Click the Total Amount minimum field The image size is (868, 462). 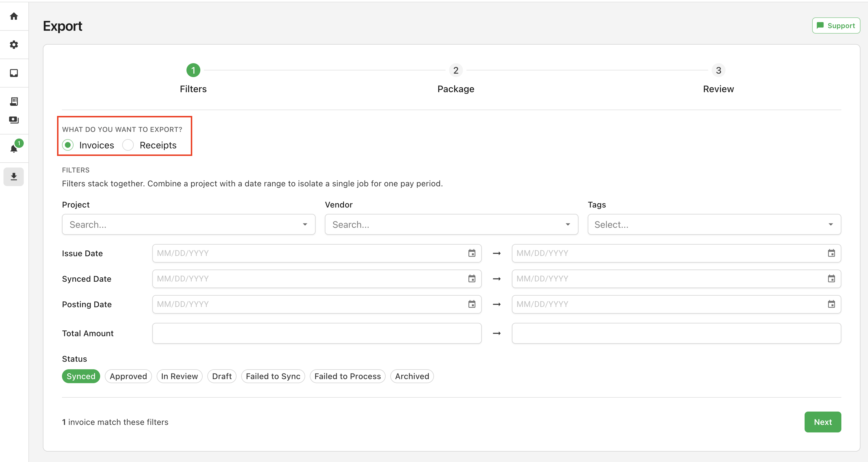pos(317,333)
